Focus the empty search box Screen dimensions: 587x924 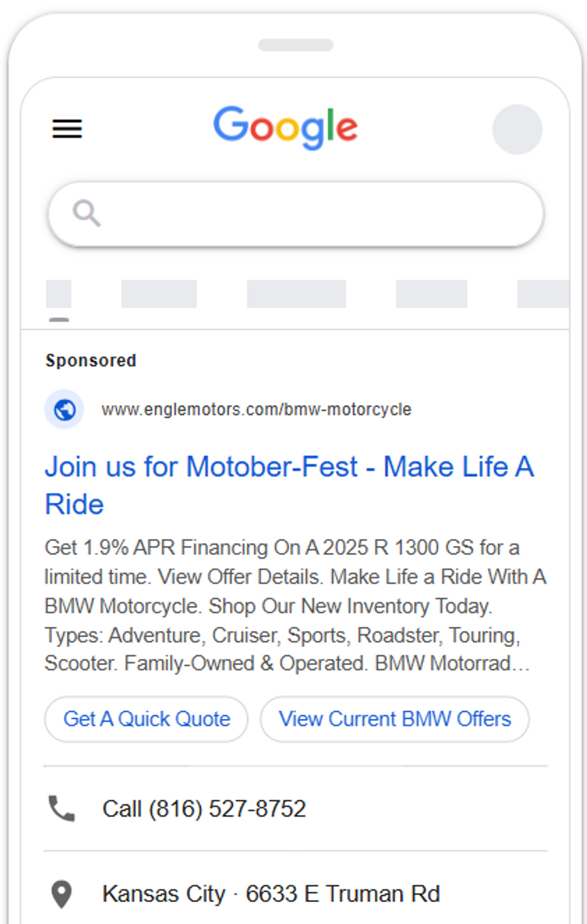click(x=308, y=214)
